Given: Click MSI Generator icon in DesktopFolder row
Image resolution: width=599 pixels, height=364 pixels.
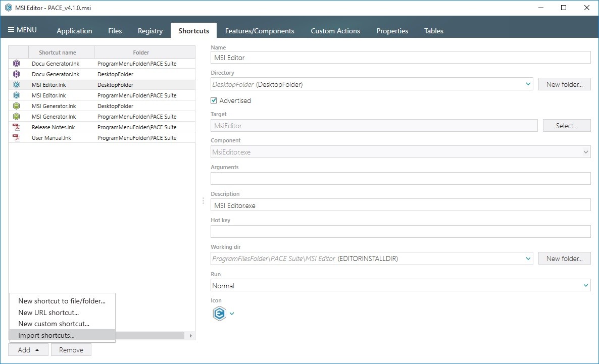Looking at the screenshot, I should (17, 106).
